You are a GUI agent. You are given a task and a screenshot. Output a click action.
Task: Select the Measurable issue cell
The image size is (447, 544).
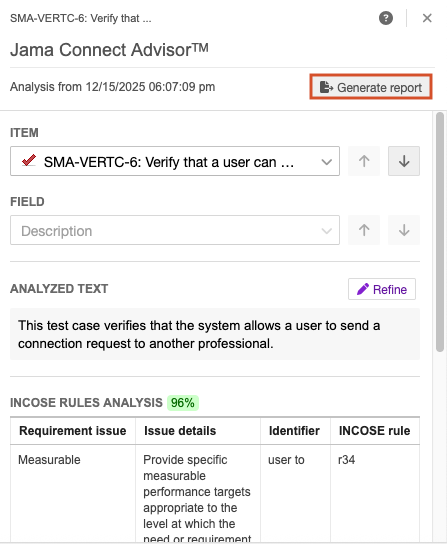click(x=73, y=494)
